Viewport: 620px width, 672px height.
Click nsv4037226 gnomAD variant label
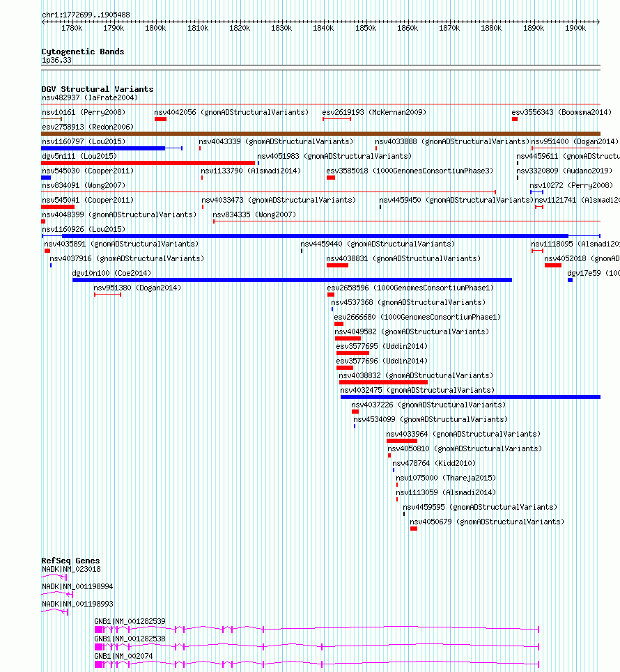click(428, 404)
